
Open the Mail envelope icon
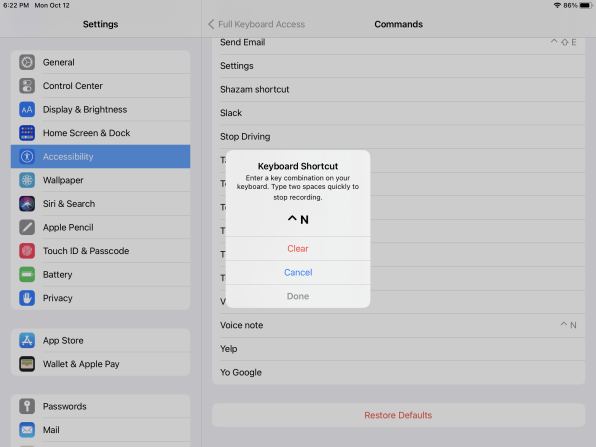pyautogui.click(x=27, y=430)
